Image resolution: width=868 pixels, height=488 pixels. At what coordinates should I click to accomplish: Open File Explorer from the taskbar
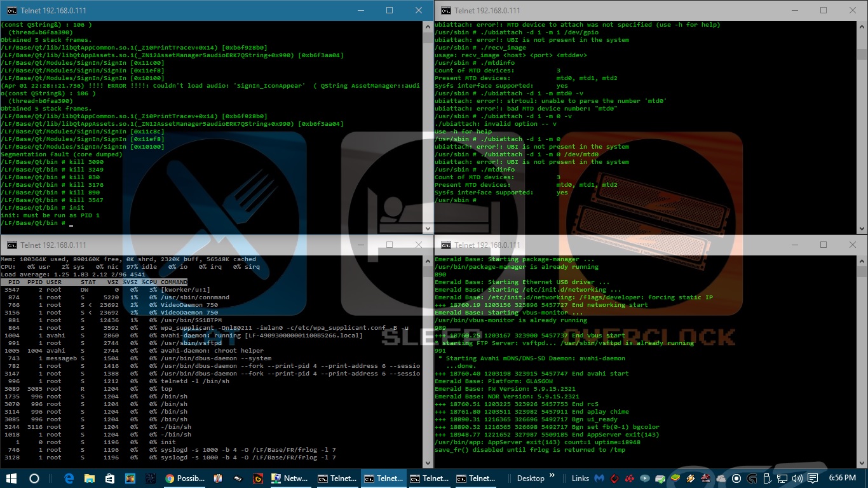tap(90, 478)
